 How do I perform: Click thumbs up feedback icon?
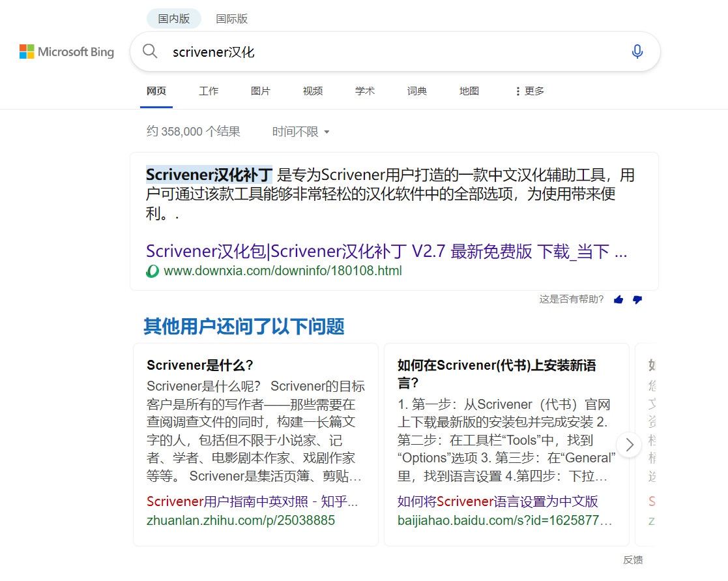619,299
